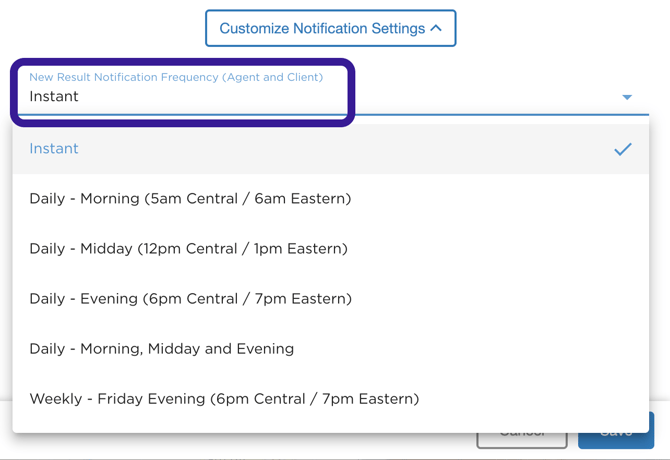This screenshot has height=460, width=670.
Task: Click the selected Instant value in the field
Action: coord(54,97)
